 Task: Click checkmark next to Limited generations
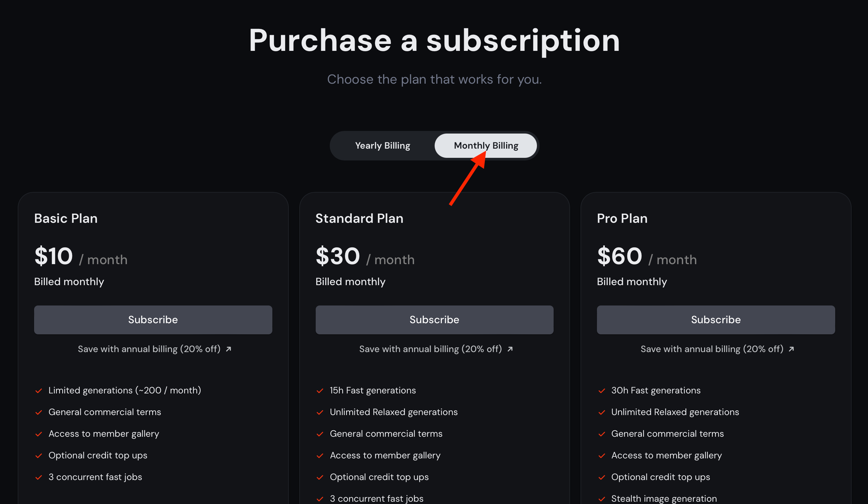39,390
